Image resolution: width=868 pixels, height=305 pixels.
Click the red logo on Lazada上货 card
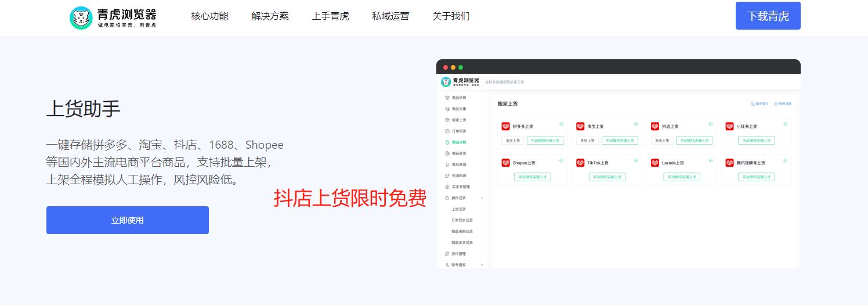pyautogui.click(x=655, y=163)
